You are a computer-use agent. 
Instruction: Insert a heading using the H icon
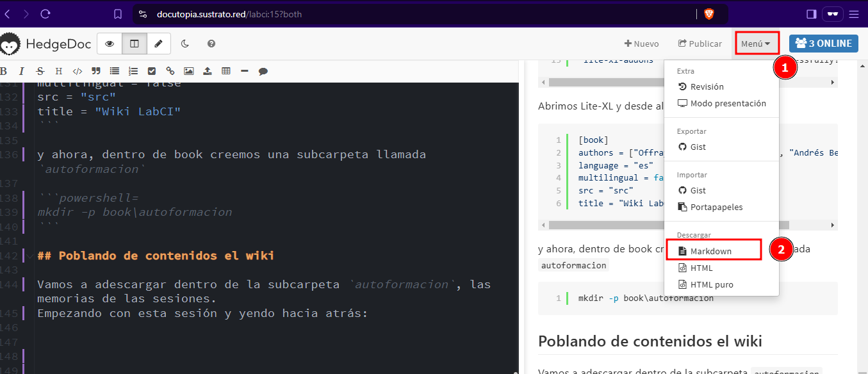(59, 71)
